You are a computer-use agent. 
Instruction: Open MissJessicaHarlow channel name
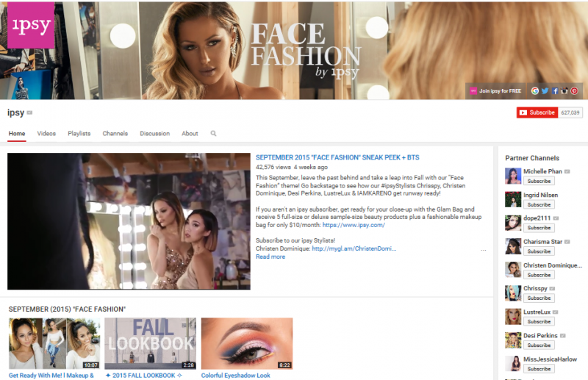[550, 359]
